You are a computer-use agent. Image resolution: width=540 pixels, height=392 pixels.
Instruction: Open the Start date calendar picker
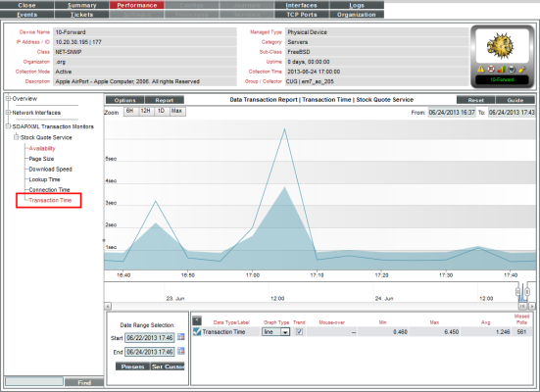point(180,337)
